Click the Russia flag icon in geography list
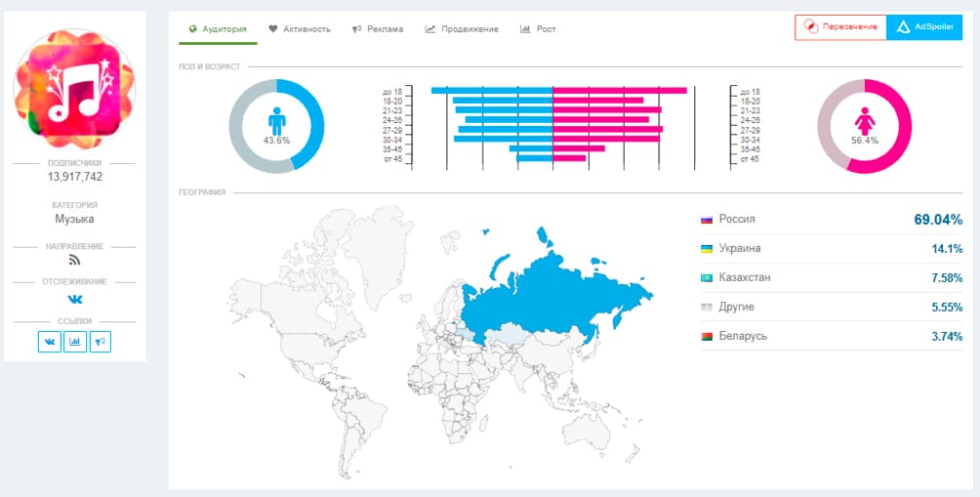The image size is (980, 497). [707, 220]
